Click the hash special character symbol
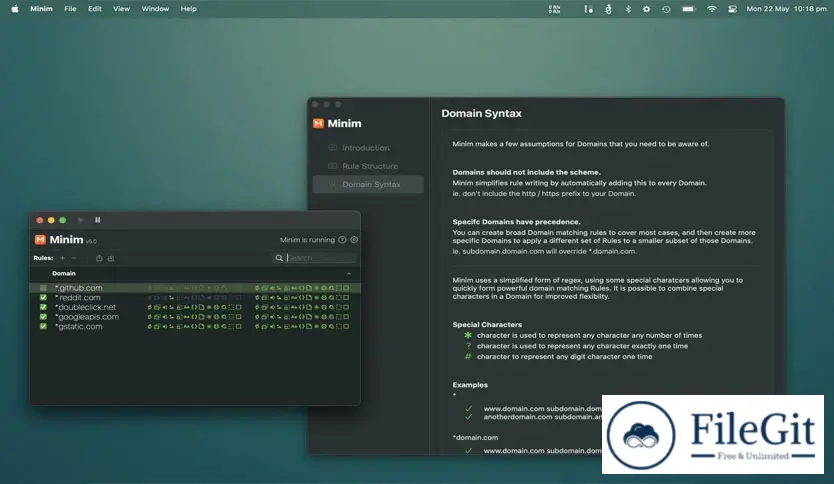834x484 pixels. tap(468, 356)
